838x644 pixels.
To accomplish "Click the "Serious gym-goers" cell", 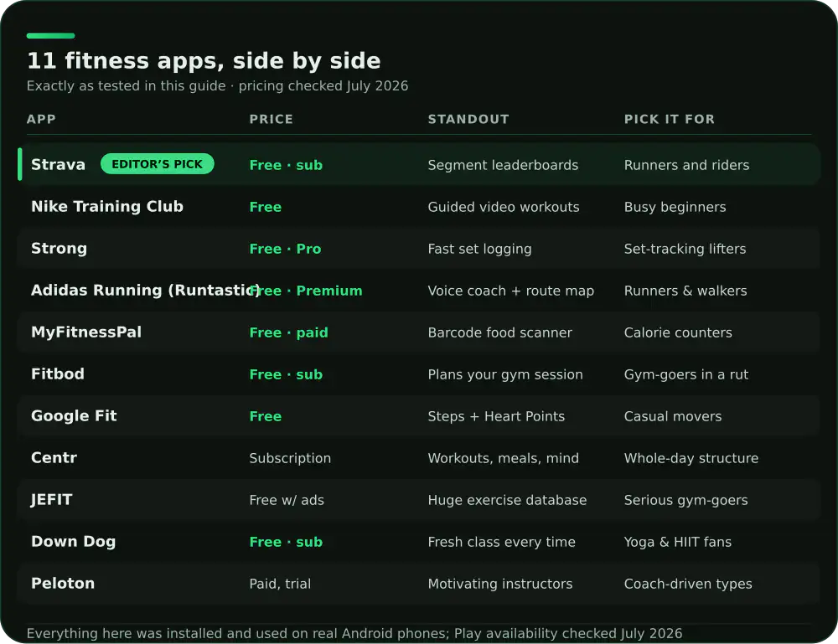I will pos(686,500).
